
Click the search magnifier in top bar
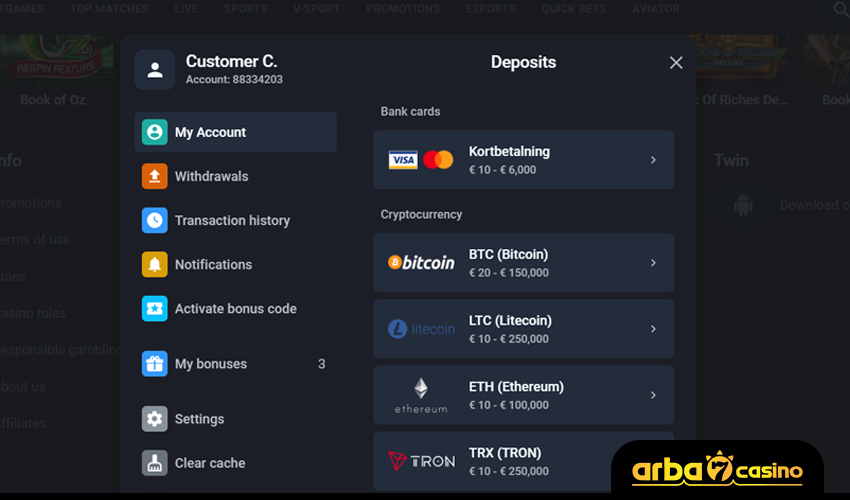coord(840,9)
